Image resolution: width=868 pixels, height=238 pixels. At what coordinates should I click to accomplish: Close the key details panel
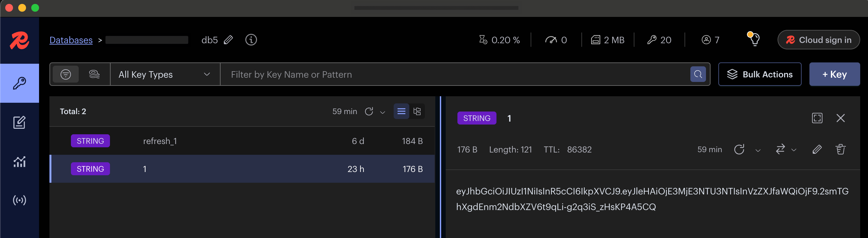pos(841,118)
